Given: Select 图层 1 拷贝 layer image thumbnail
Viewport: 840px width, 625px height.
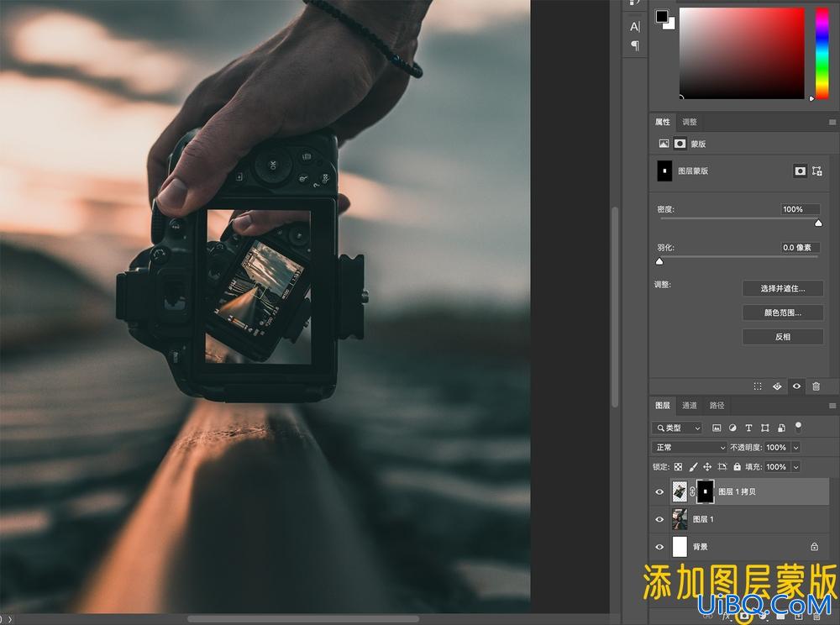Looking at the screenshot, I should (680, 491).
